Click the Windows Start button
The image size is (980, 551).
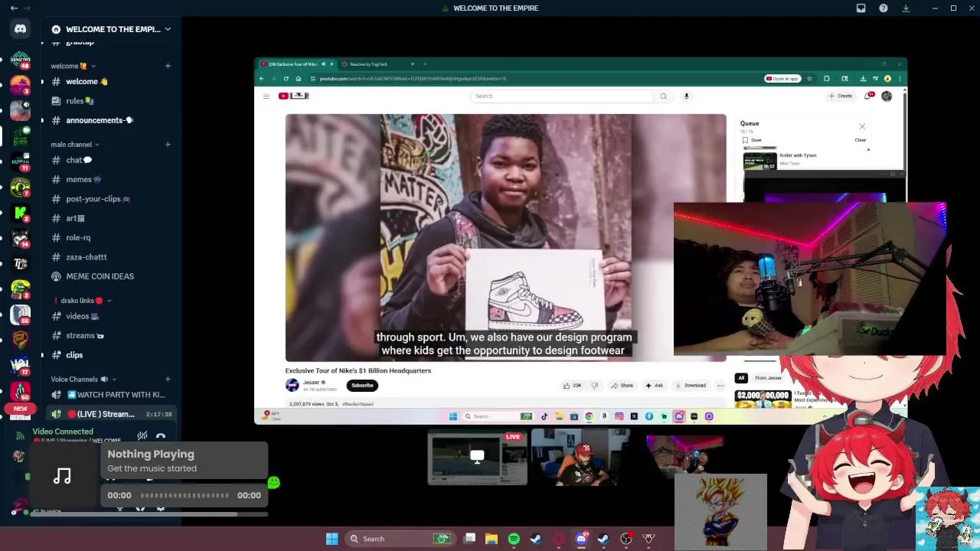pos(332,539)
